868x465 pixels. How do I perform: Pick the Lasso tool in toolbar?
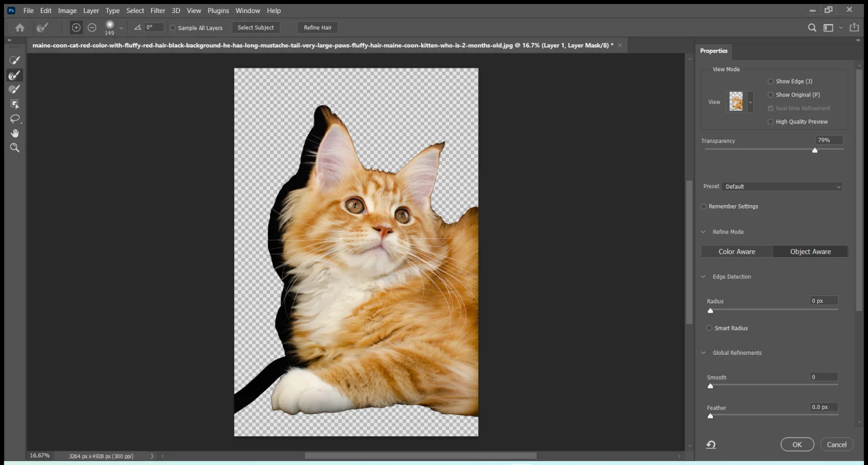point(15,119)
